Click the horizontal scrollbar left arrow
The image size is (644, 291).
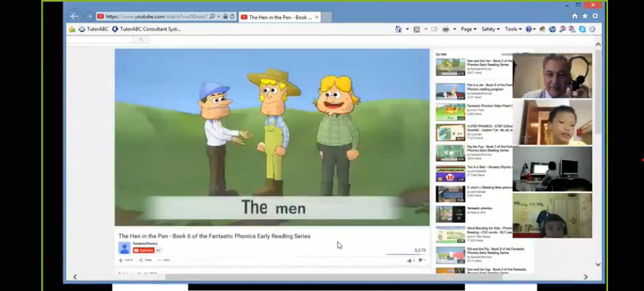75,277
